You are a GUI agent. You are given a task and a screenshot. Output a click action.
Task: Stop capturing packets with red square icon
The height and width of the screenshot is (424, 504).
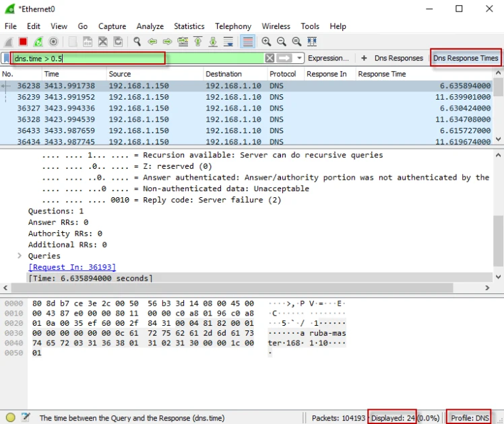(x=23, y=42)
